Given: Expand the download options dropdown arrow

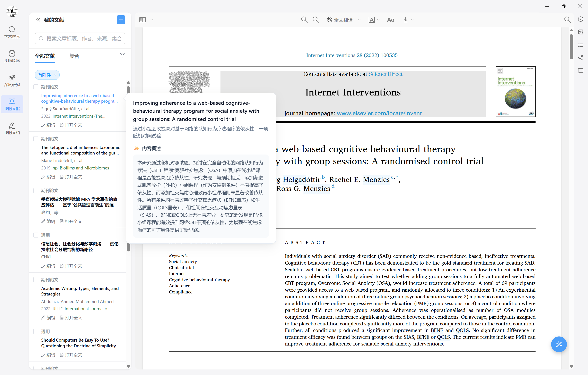Looking at the screenshot, I should pyautogui.click(x=412, y=20).
